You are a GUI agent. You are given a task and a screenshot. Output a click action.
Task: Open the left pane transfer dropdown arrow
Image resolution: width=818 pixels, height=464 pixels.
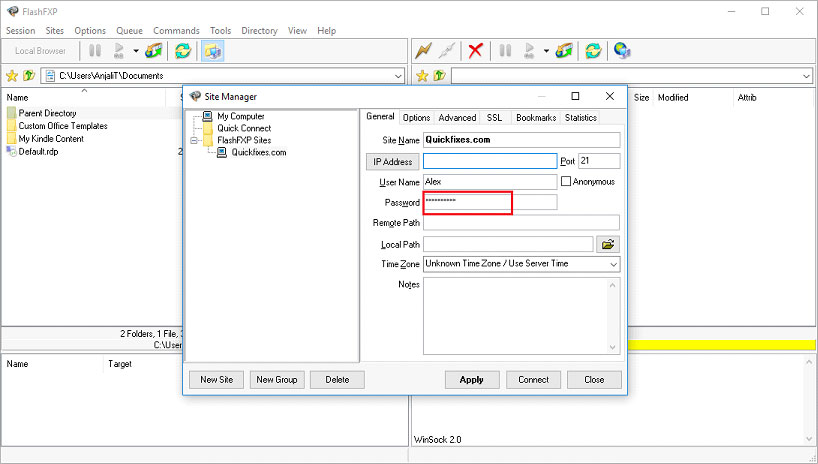[136, 51]
